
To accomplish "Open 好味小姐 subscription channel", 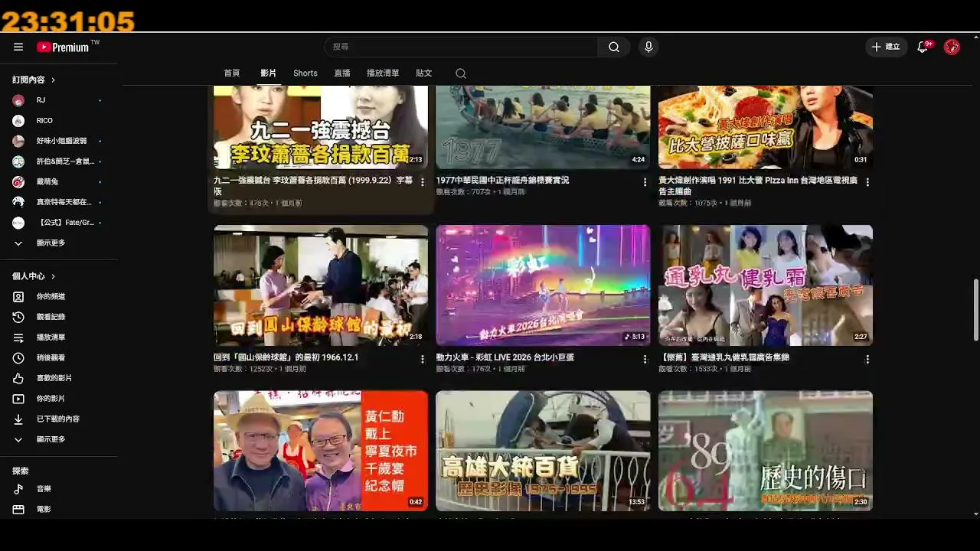I will (59, 141).
